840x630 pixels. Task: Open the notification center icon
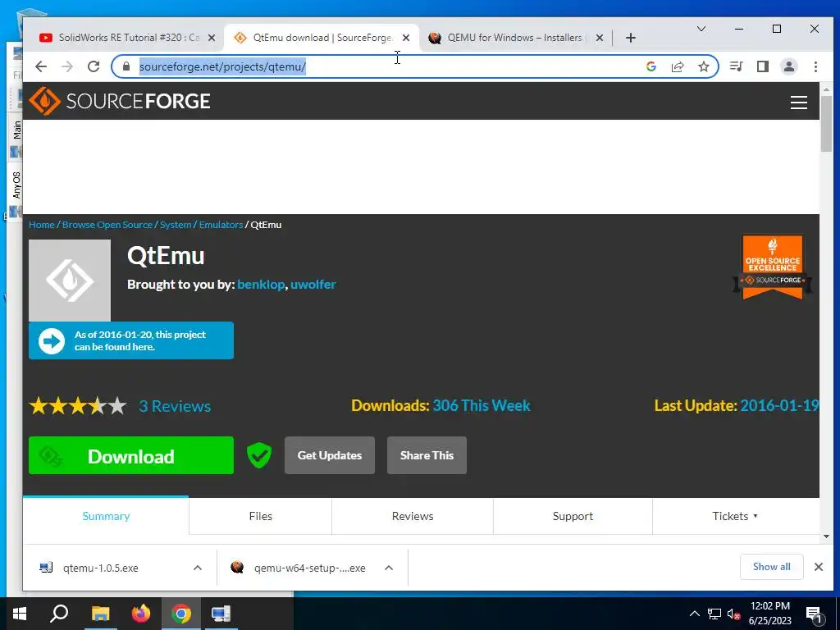(x=814, y=614)
